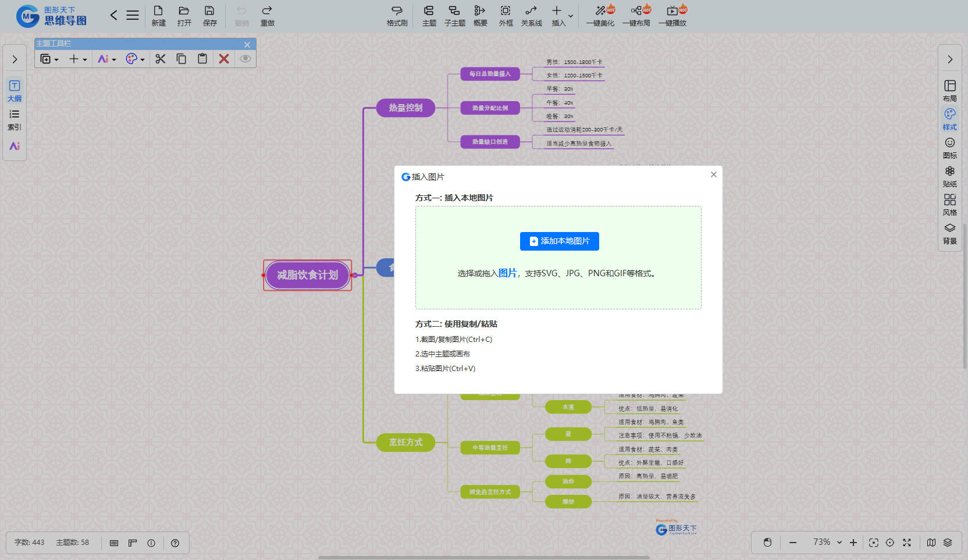Click the 添加本地图片 button

click(x=559, y=241)
